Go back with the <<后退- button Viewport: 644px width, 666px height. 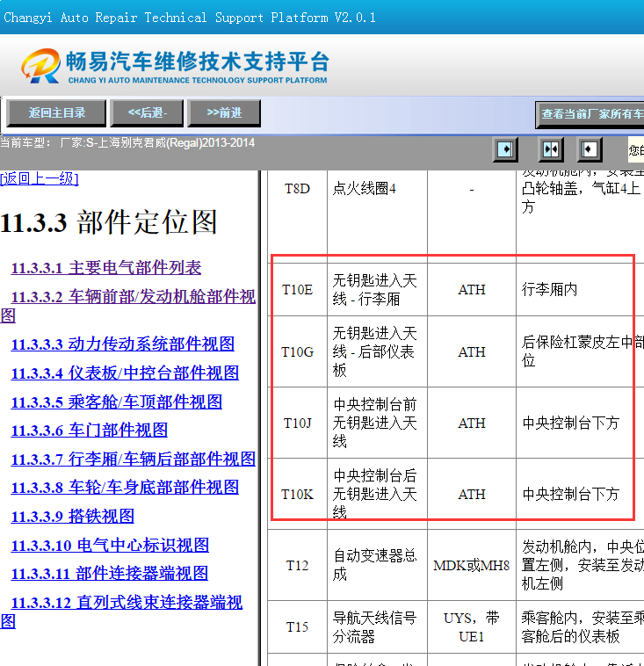pos(147,113)
